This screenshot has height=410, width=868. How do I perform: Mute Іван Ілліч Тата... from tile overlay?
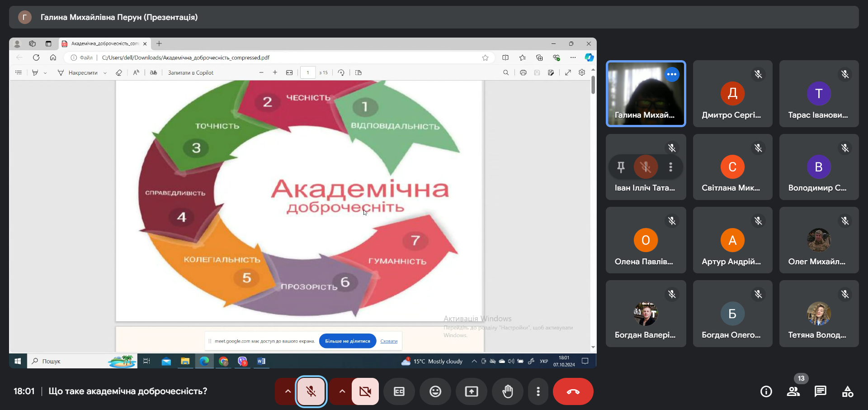click(x=646, y=167)
